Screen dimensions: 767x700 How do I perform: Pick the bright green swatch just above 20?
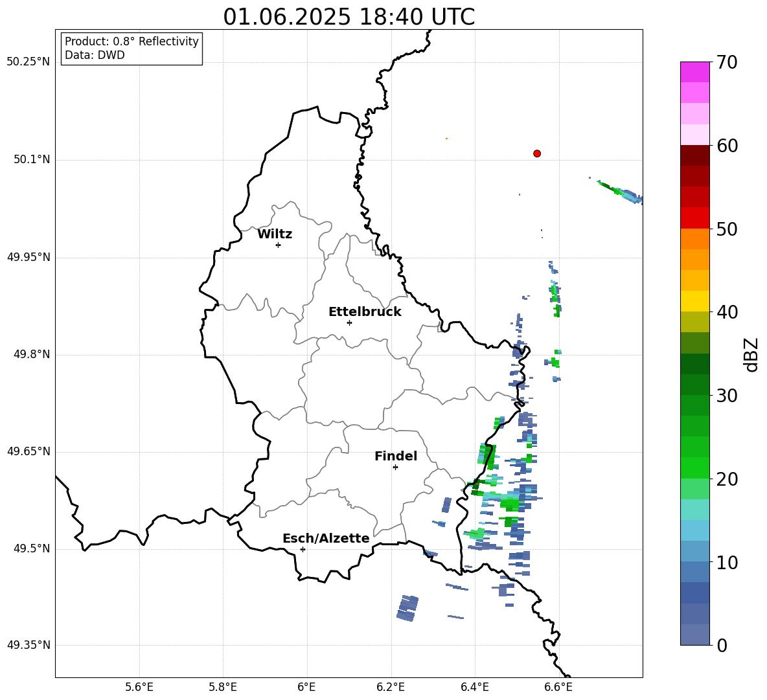694,468
